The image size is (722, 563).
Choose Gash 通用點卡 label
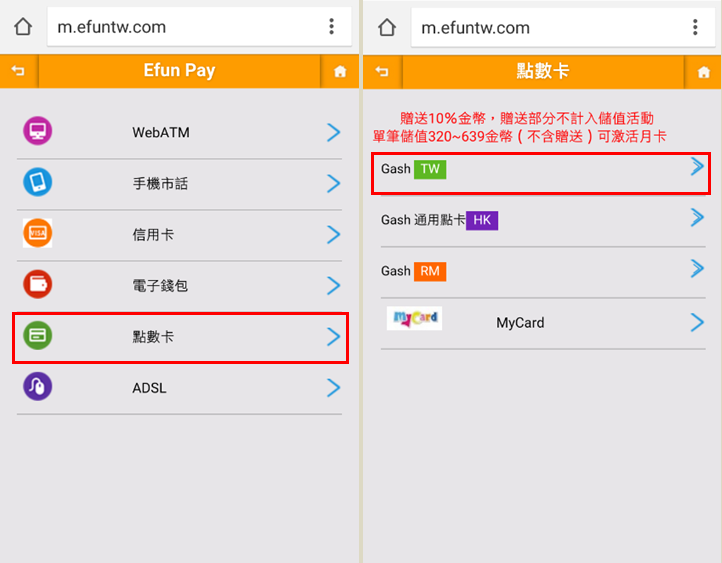tap(423, 220)
